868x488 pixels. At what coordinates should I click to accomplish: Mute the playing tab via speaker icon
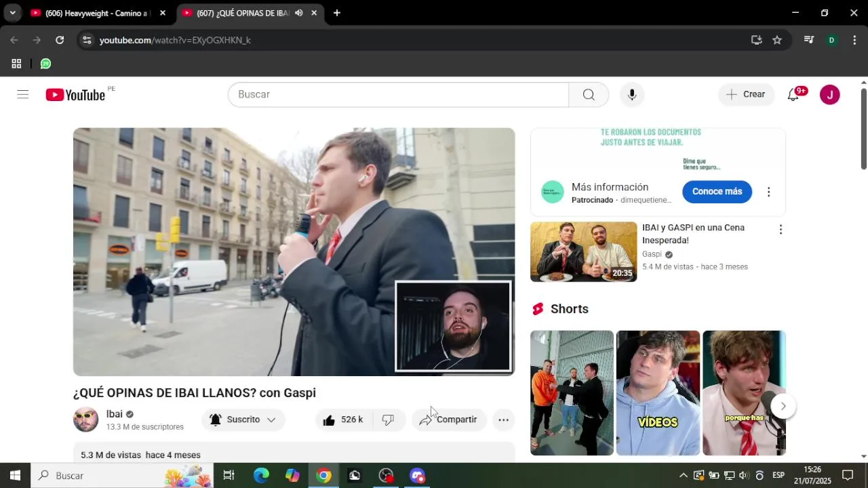point(299,13)
